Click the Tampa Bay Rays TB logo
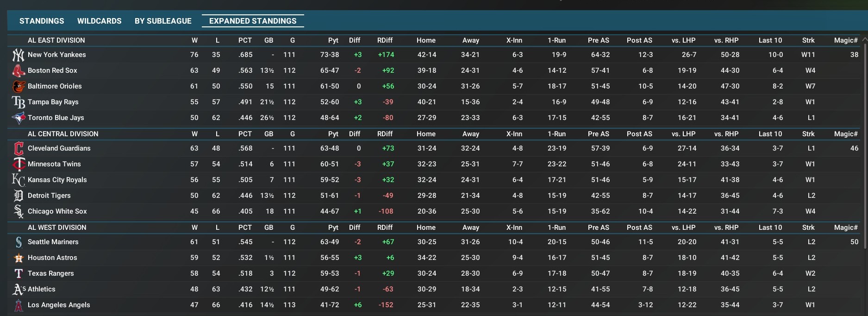Image resolution: width=868 pixels, height=316 pixels. 18,102
